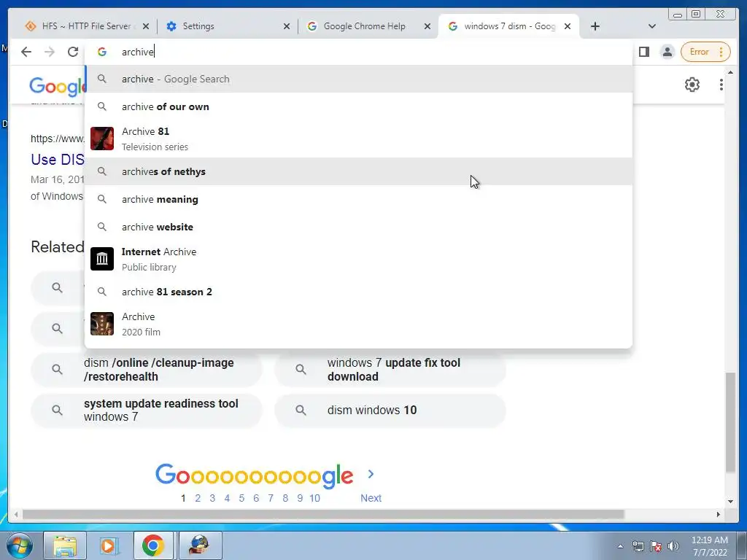Click the next page chevron arrow

pyautogui.click(x=371, y=474)
